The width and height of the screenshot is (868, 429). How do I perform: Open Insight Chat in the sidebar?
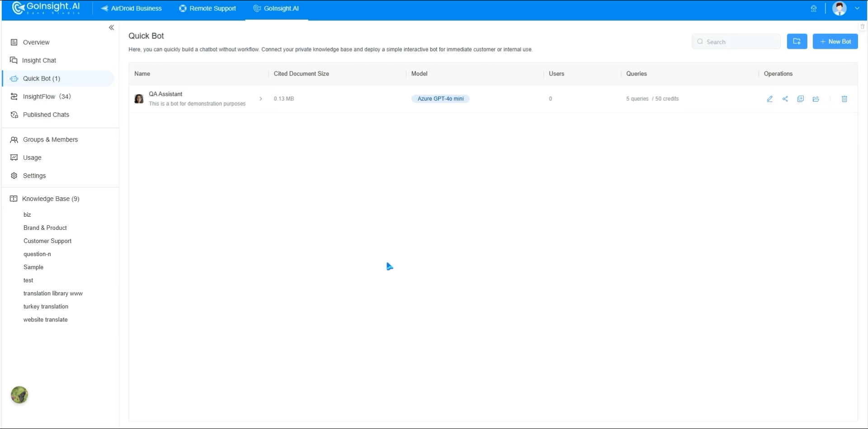(39, 61)
